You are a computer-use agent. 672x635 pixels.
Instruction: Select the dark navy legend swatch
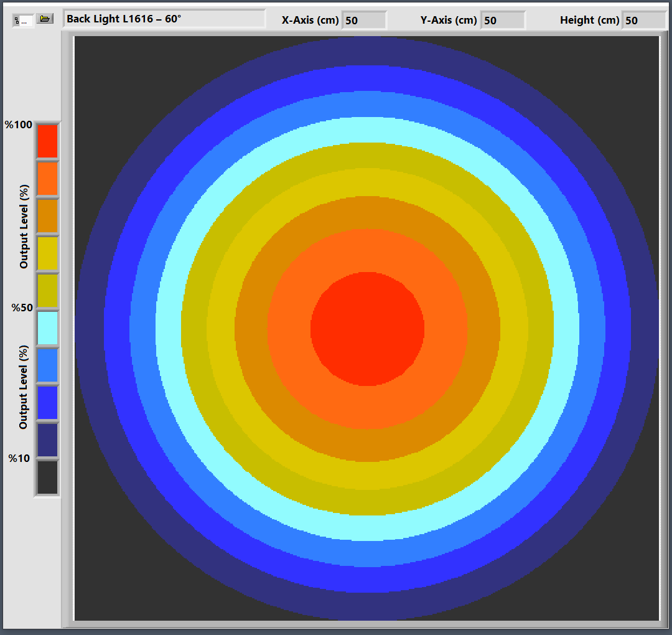pyautogui.click(x=47, y=440)
